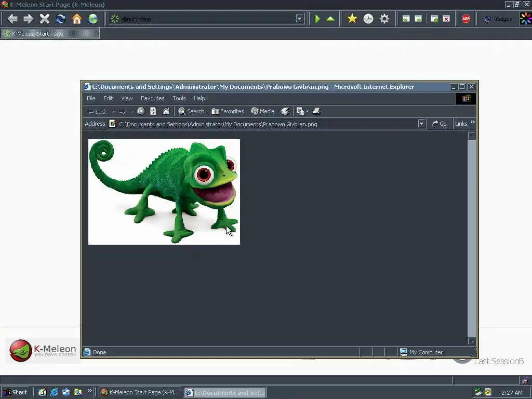Reload the page in K-Meleon
The image size is (532, 399).
61,19
